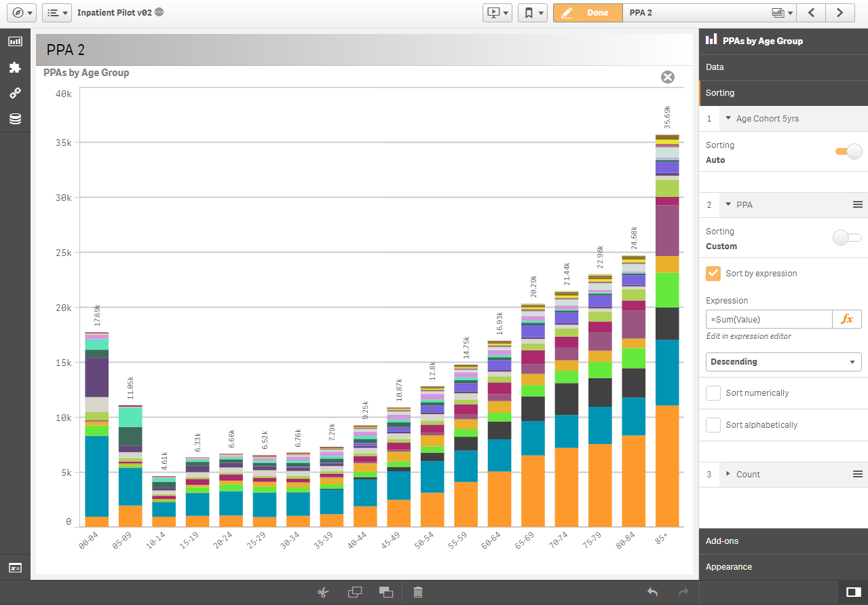Screen dimensions: 868x605
Task: Open the Fields panel
Action: coord(15,118)
